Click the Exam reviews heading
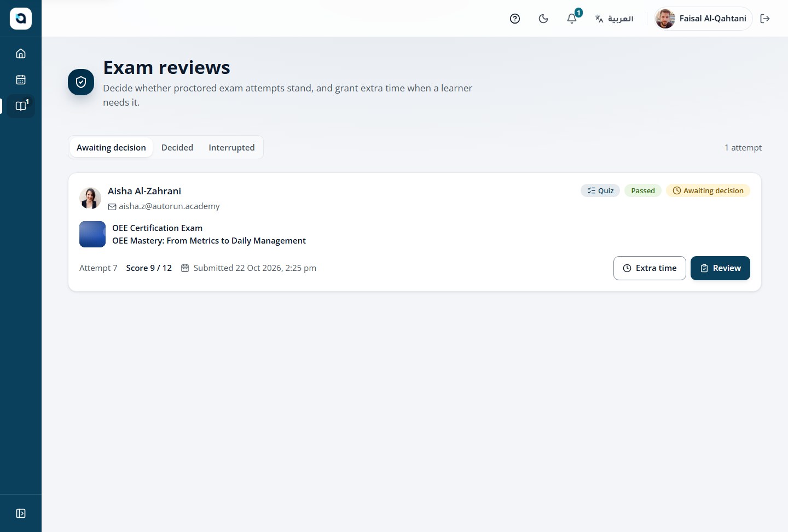788x532 pixels. [167, 67]
